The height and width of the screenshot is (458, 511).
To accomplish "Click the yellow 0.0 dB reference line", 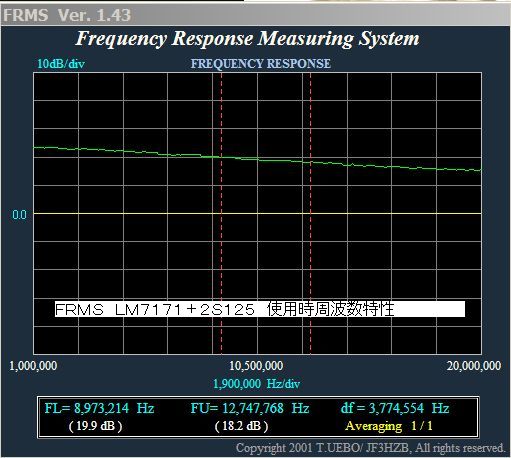I will click(x=257, y=213).
